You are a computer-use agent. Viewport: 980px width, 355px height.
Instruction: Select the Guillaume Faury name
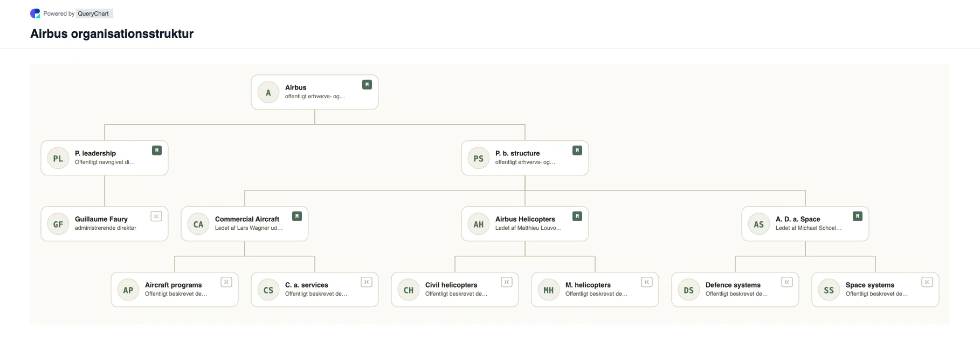click(x=101, y=219)
